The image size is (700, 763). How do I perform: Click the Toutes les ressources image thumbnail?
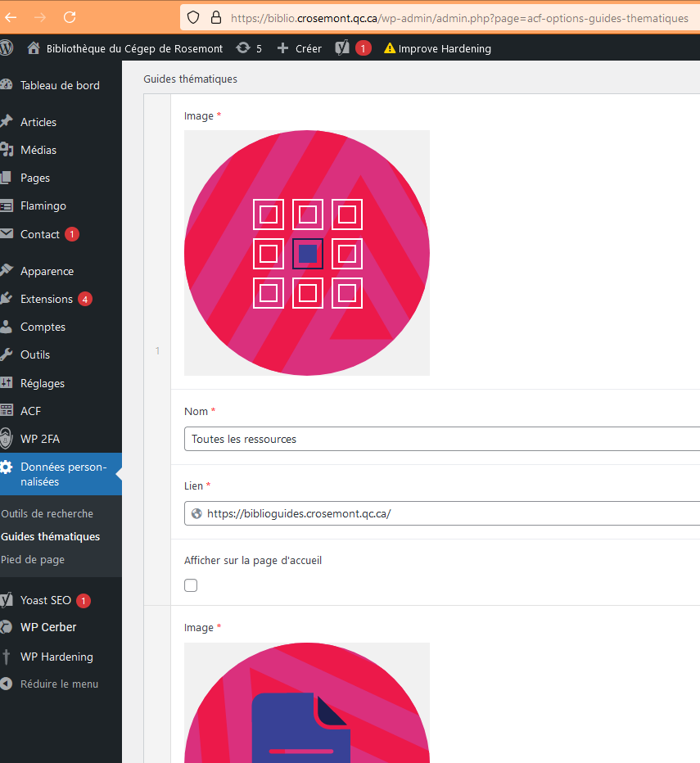307,253
